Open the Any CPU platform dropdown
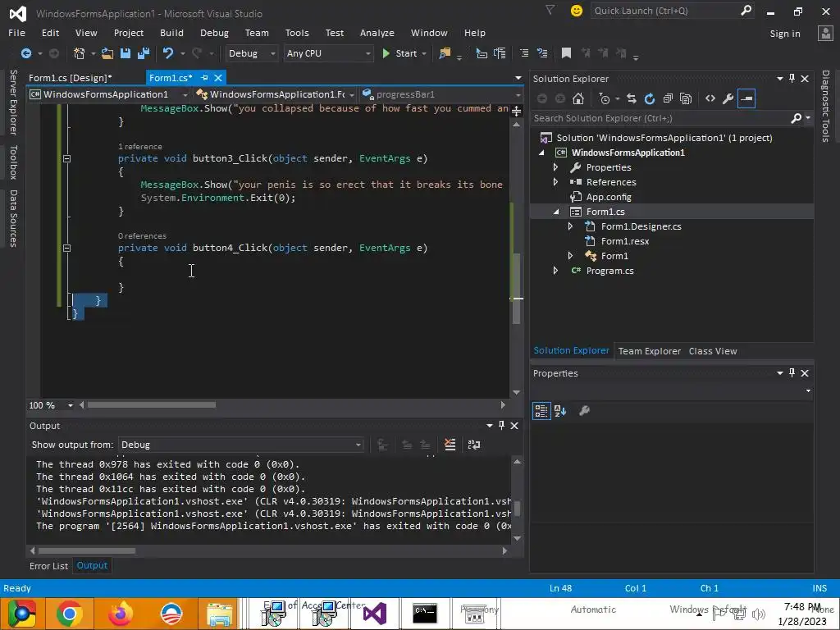This screenshot has height=630, width=840. [x=328, y=53]
